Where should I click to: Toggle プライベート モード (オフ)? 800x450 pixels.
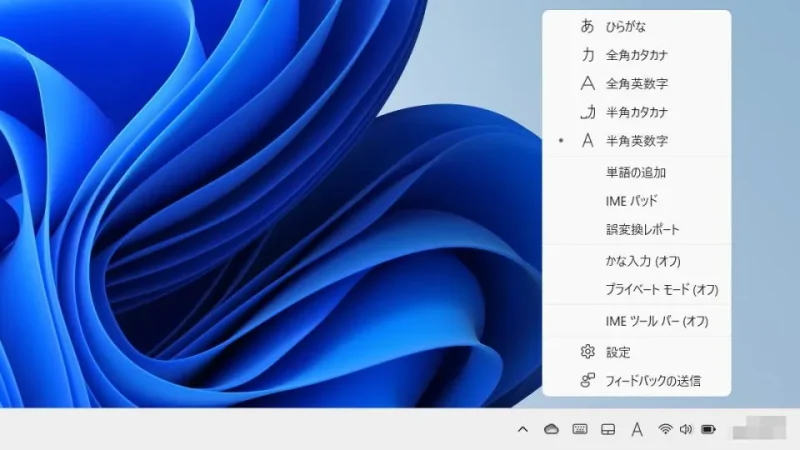coord(661,289)
